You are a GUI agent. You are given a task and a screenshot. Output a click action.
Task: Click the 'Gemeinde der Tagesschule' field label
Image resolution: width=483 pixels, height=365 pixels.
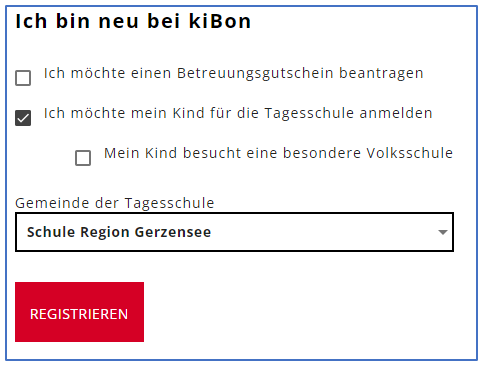[115, 203]
